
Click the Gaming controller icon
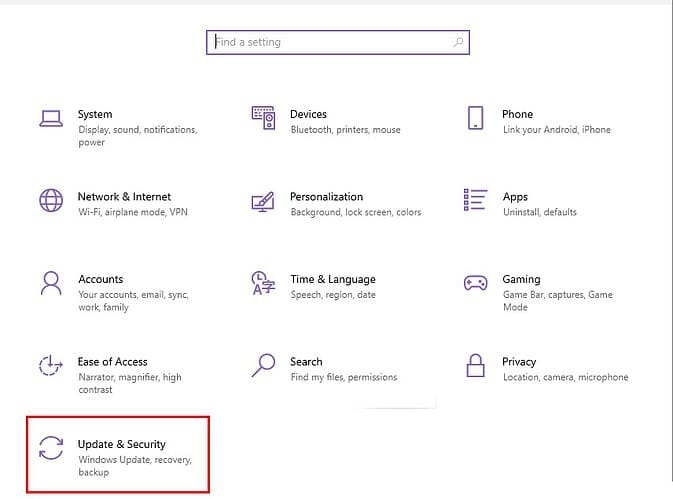[x=476, y=283]
